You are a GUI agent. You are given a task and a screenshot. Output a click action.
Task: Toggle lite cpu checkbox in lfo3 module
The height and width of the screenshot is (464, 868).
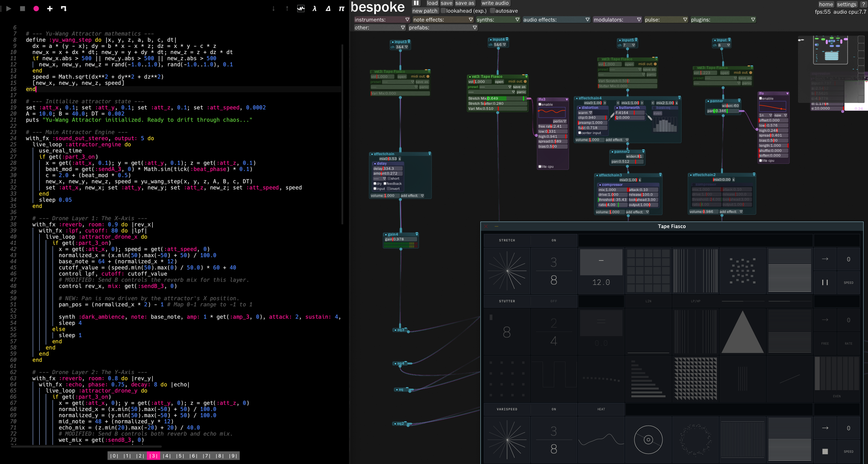[x=540, y=167]
